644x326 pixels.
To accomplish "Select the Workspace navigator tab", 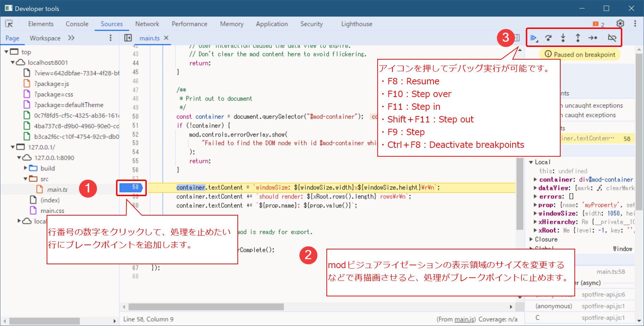I will tap(45, 38).
